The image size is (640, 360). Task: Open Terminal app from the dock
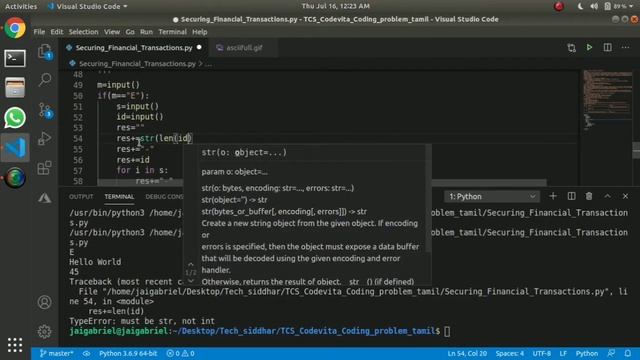15,58
